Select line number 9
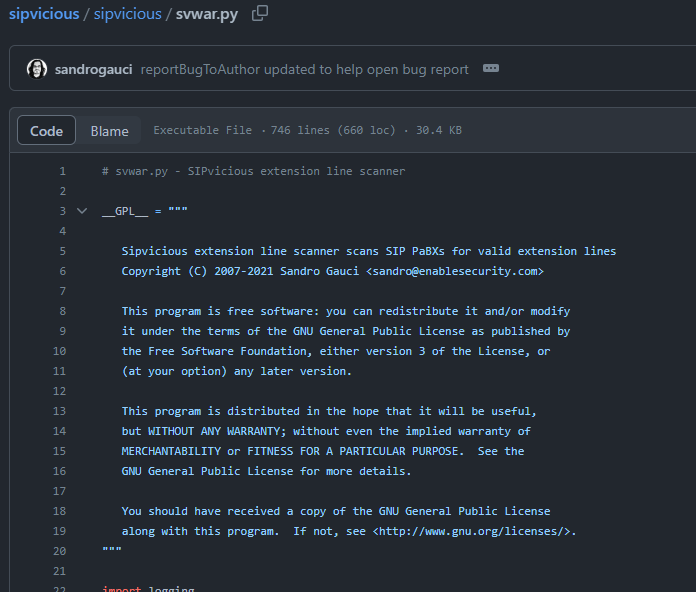This screenshot has width=696, height=592. click(x=63, y=331)
